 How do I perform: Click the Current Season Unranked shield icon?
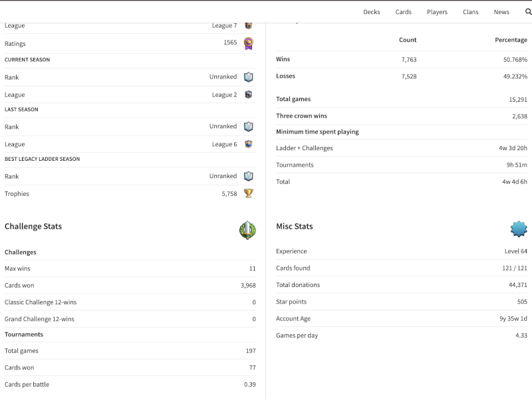point(248,77)
